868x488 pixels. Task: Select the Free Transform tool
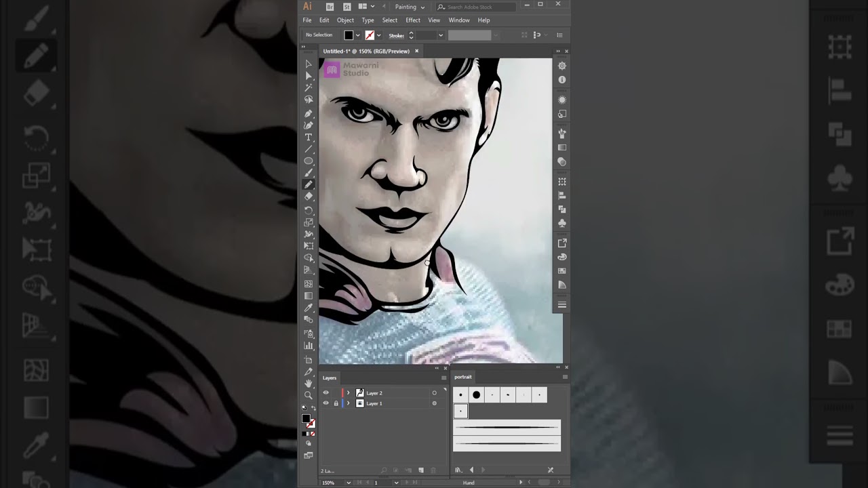click(309, 246)
